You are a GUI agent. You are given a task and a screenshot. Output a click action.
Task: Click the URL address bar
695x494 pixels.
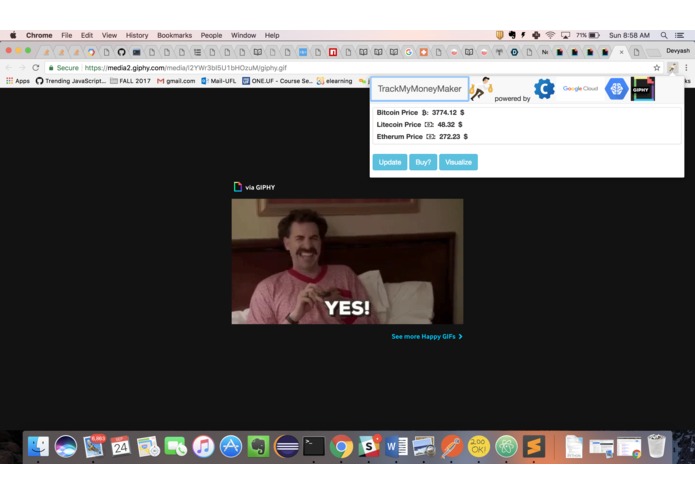pyautogui.click(x=348, y=68)
